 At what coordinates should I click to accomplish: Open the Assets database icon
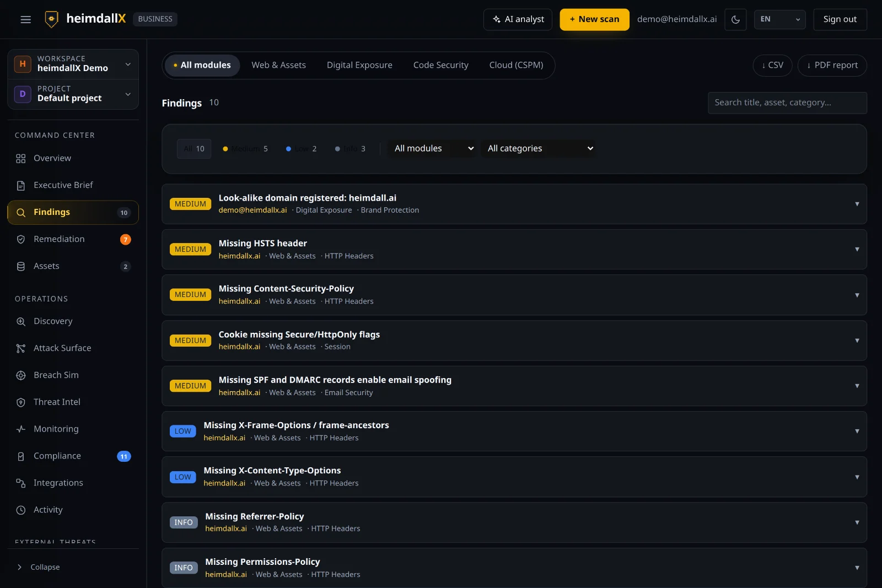click(21, 266)
